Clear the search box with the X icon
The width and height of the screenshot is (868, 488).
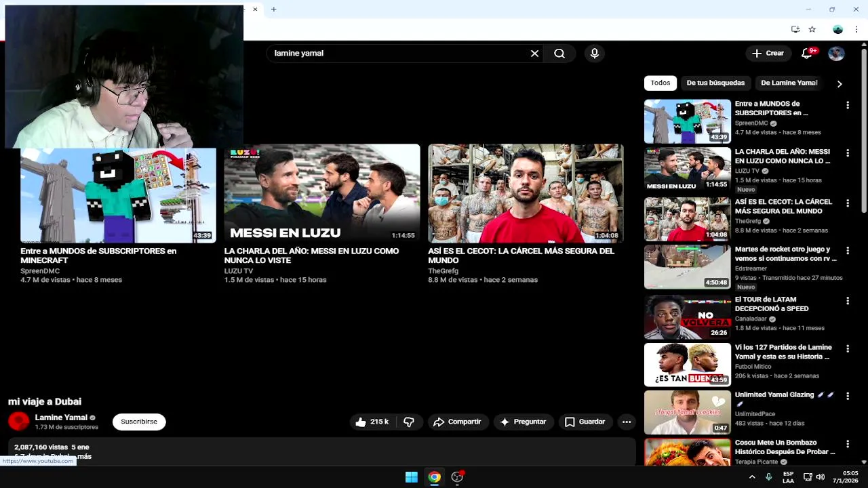[x=534, y=54]
